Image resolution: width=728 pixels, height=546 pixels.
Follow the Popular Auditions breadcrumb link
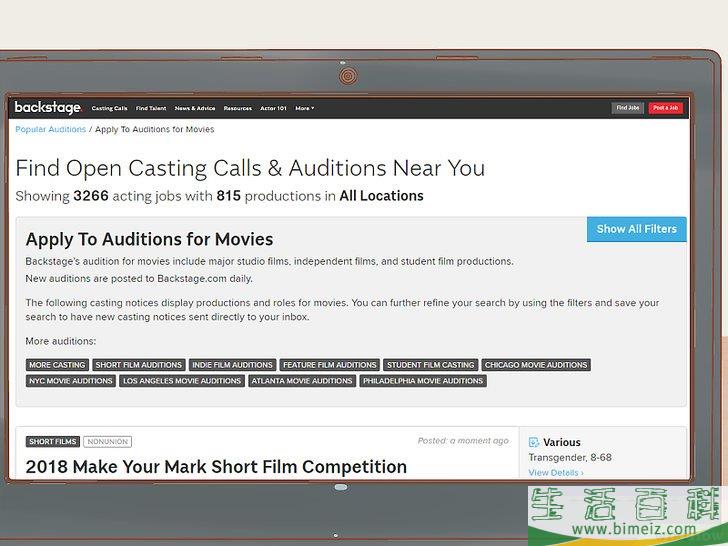[51, 130]
